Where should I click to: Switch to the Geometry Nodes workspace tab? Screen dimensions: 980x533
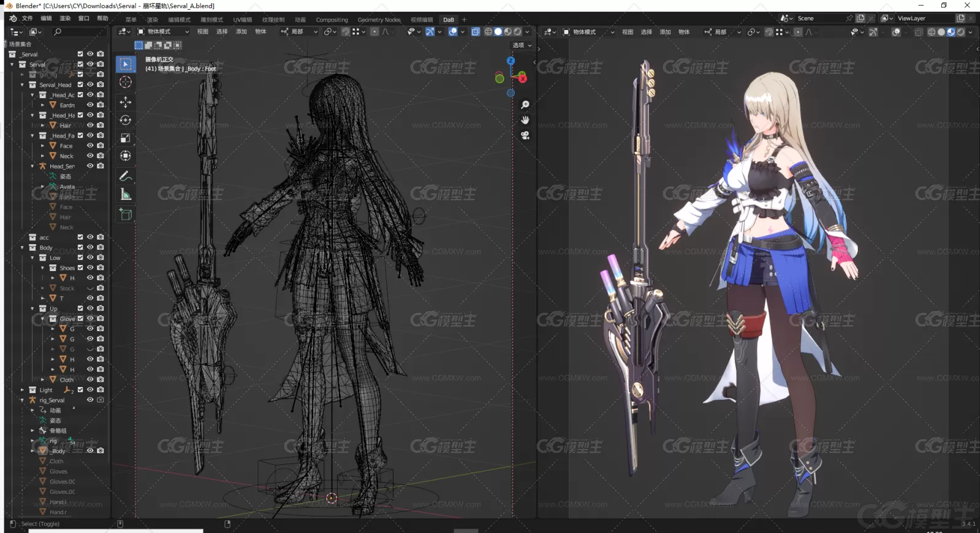coord(379,20)
